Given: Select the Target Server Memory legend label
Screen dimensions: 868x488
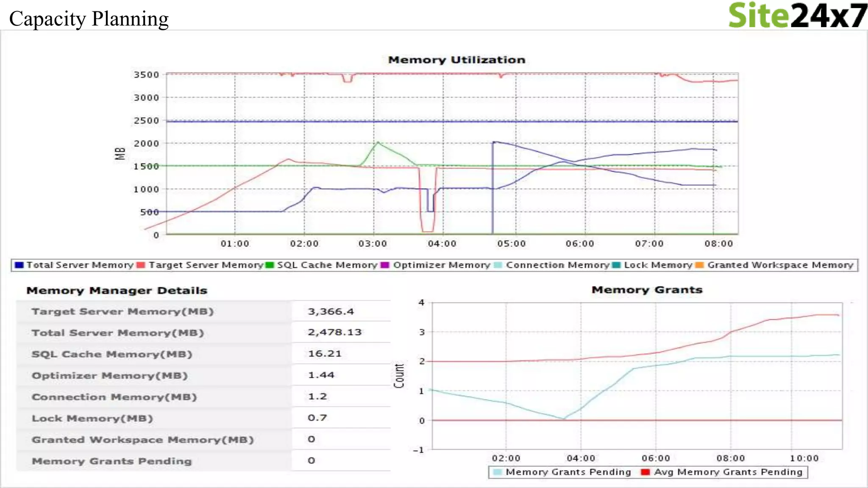Looking at the screenshot, I should (x=206, y=265).
